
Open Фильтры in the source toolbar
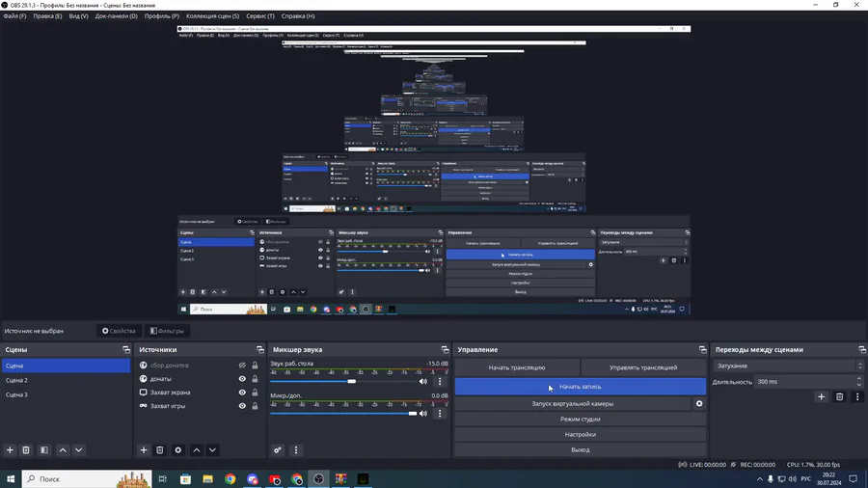(167, 331)
